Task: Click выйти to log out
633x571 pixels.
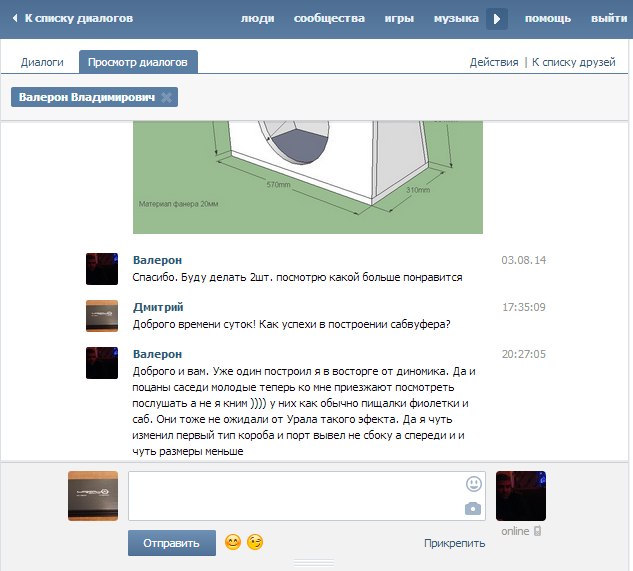Action: pos(609,18)
